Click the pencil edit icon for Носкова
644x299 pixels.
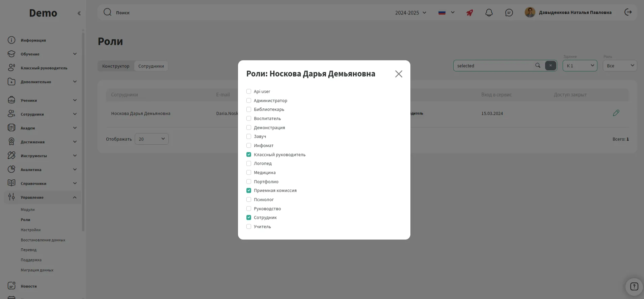coord(616,113)
